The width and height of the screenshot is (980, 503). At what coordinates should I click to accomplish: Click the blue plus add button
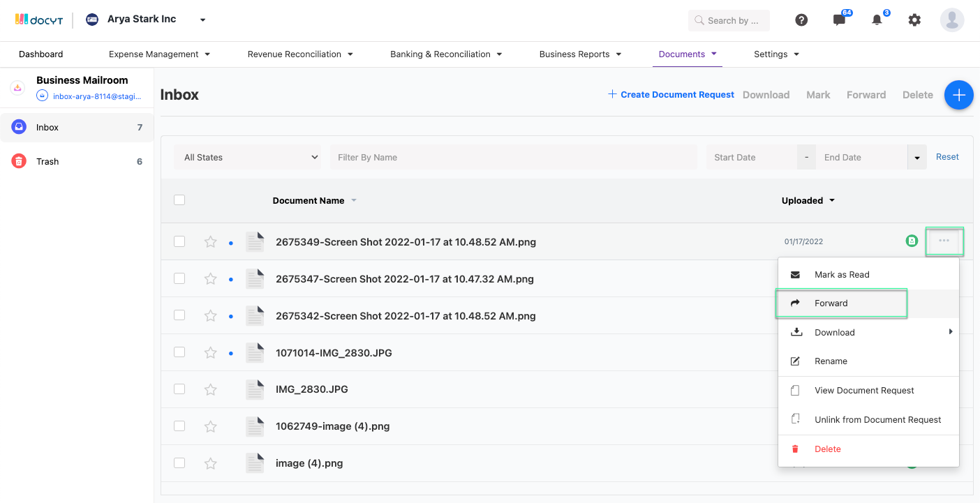958,95
